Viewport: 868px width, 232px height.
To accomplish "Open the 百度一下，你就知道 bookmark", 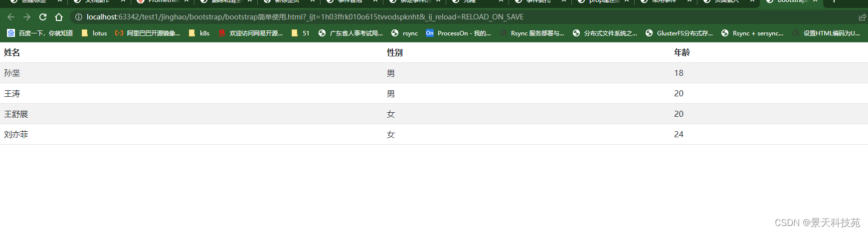I will (40, 33).
